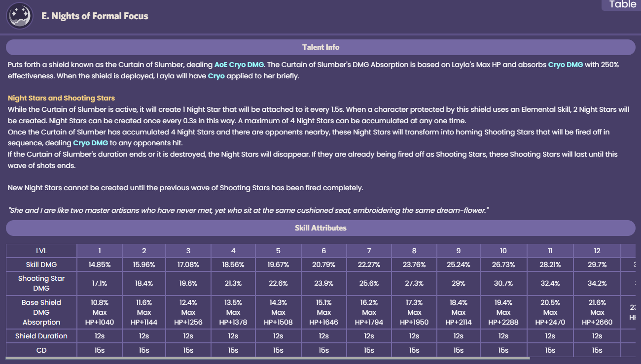This screenshot has height=364, width=641.
Task: Click the Base Shield DMG Absorption row label
Action: tap(41, 312)
